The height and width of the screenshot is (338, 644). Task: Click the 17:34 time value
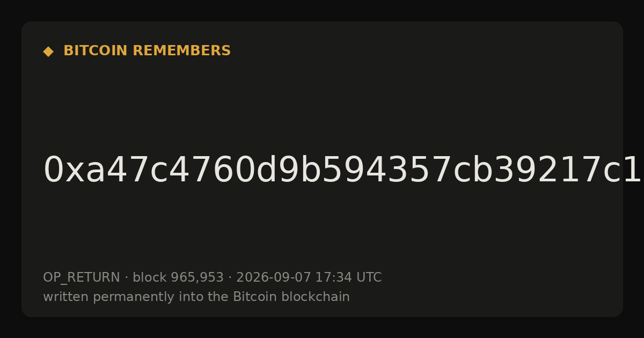(x=332, y=278)
